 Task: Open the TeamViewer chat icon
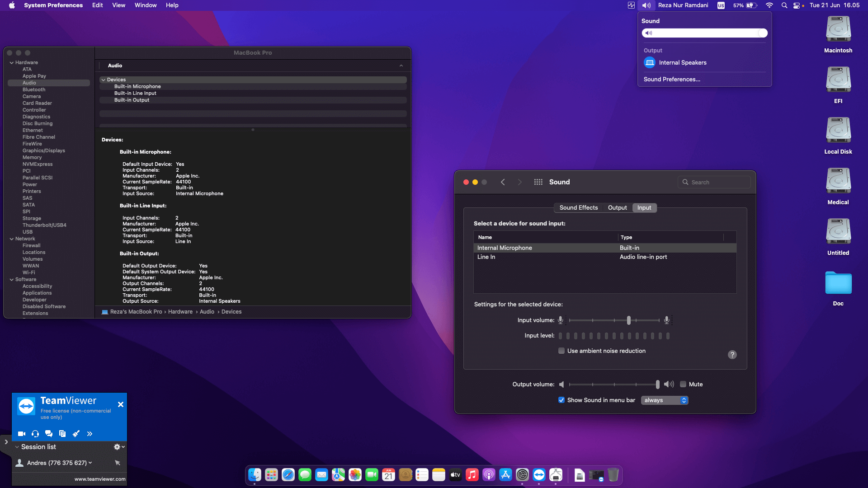[x=49, y=434]
